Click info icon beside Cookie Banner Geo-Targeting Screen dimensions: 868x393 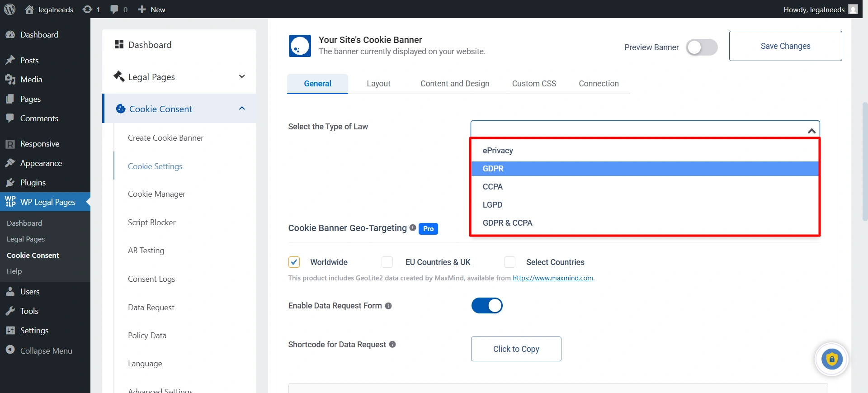(x=413, y=228)
